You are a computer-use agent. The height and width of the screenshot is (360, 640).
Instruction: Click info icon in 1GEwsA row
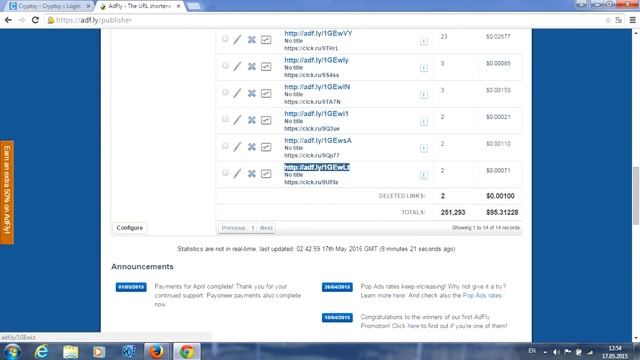424,148
